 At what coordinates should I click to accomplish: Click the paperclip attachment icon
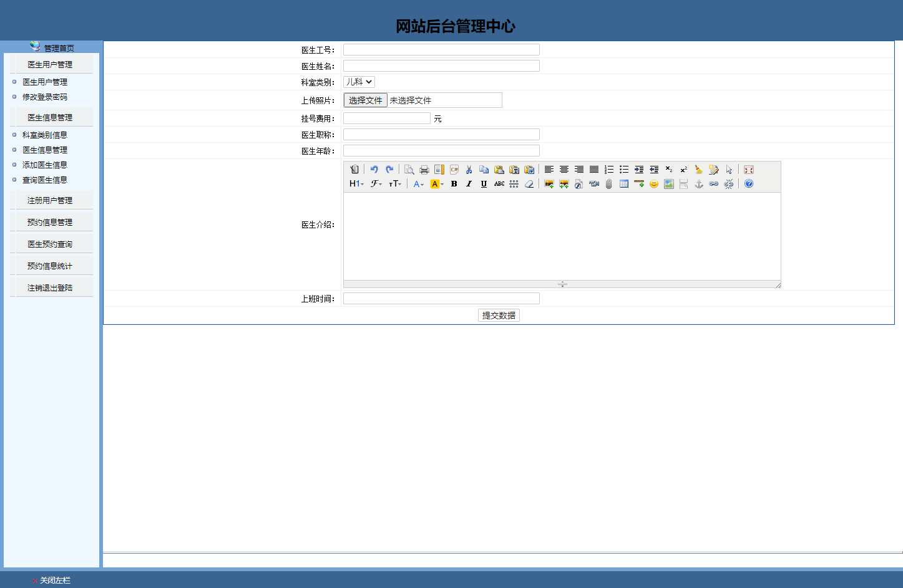608,183
